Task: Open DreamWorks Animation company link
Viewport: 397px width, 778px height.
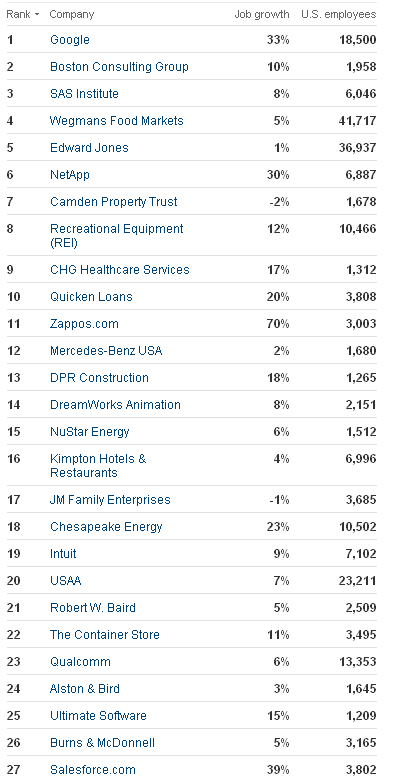Action: click(115, 405)
